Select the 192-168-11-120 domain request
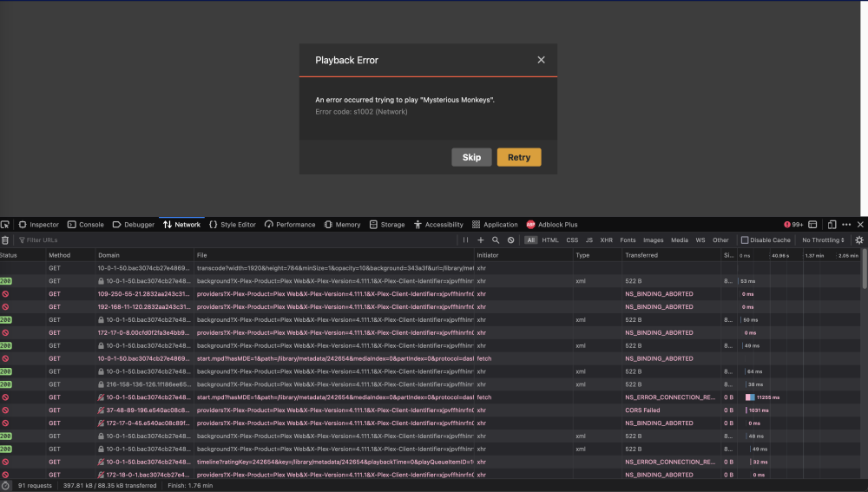The width and height of the screenshot is (868, 492). (x=431, y=306)
